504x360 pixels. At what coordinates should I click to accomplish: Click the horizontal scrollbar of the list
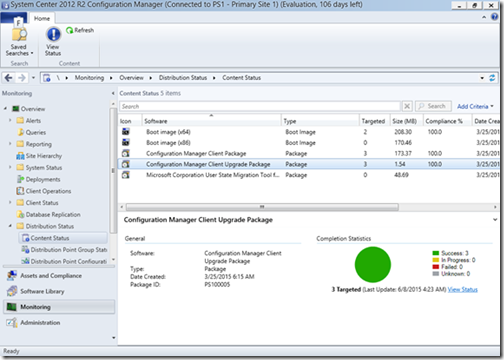(x=262, y=207)
